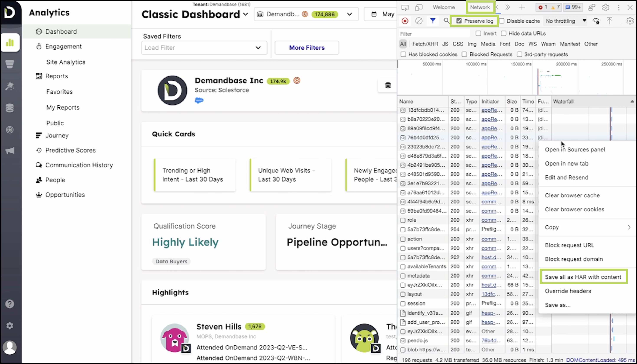Viewport: 637px width, 364px height.
Task: Click import HAR upload arrow icon
Action: (609, 21)
